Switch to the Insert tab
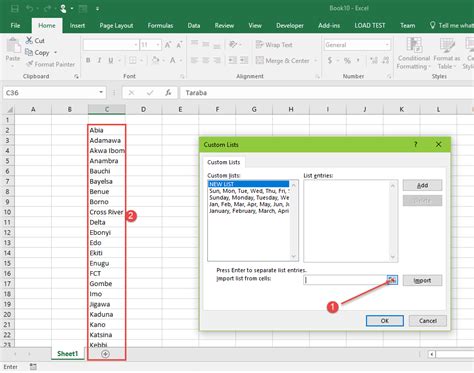 pos(77,25)
